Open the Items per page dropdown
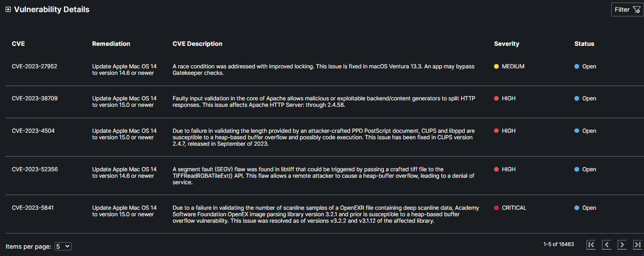Viewport: 644px width, 256px height. click(x=63, y=246)
